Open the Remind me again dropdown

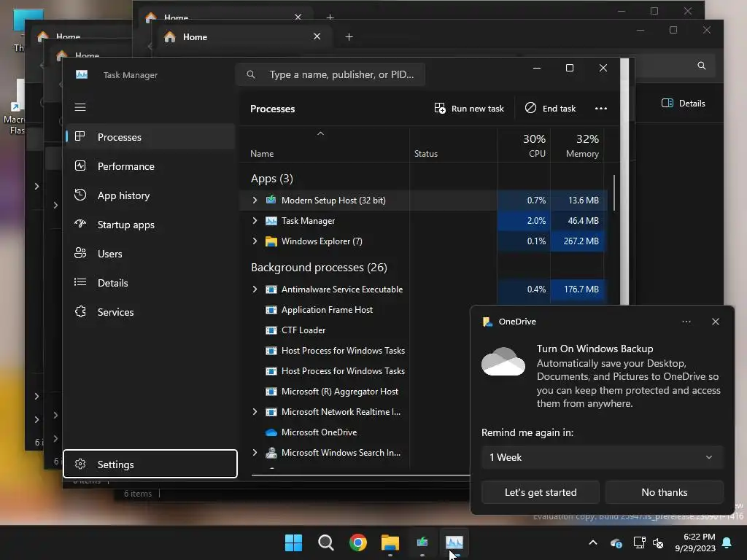(x=602, y=457)
